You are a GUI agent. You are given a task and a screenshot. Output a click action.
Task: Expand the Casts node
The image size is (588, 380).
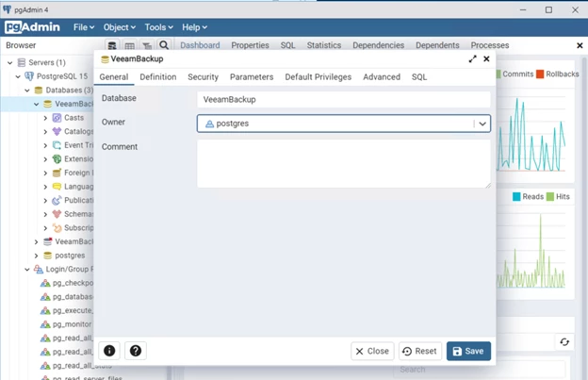click(x=45, y=118)
